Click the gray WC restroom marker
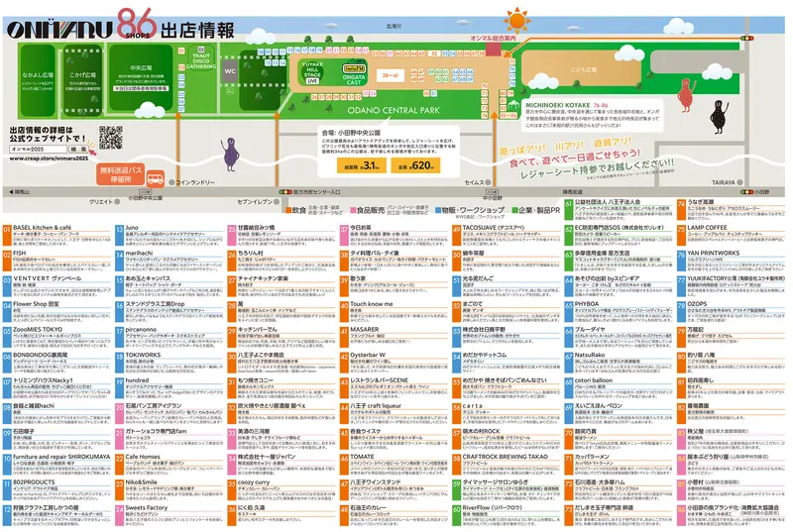This screenshot has width=793, height=532. click(x=230, y=70)
